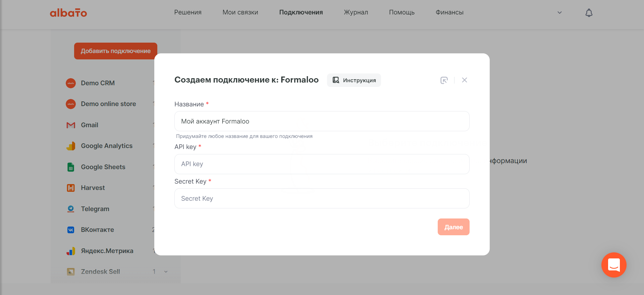Click the Harvest icon
The image size is (644, 295).
coord(71,188)
